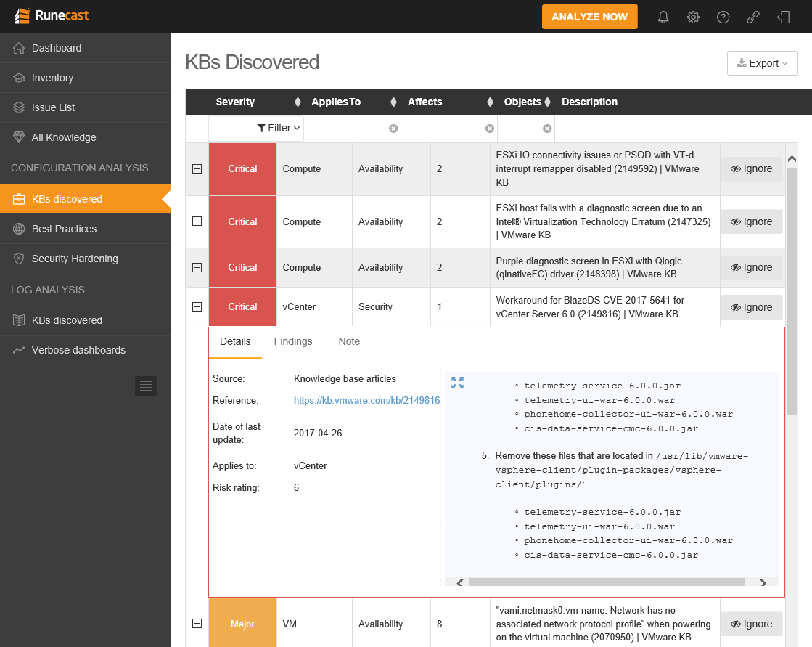Expand the VT-d interrupt remapper row

pos(197,169)
